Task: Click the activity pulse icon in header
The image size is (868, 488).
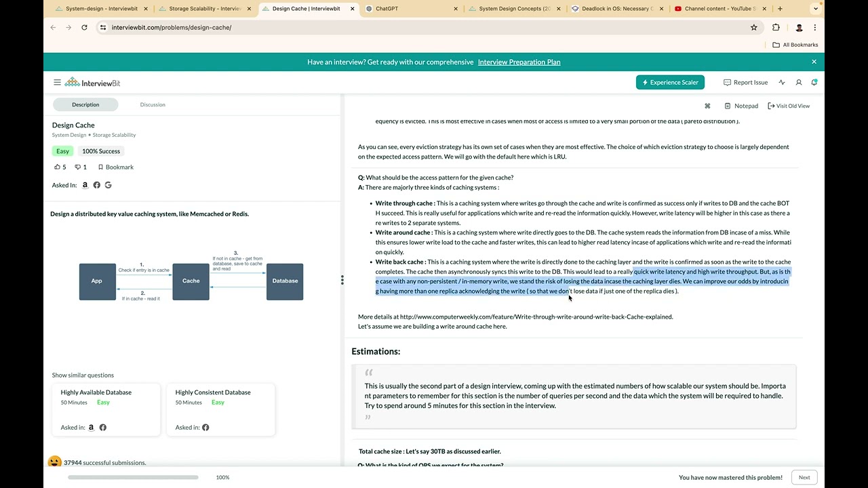Action: coord(782,82)
